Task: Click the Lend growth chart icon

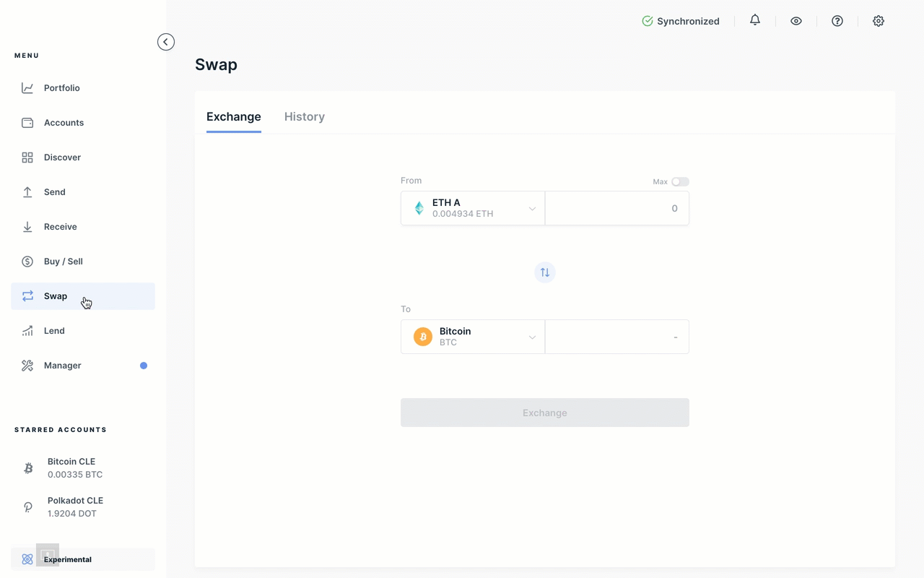Action: (x=27, y=331)
